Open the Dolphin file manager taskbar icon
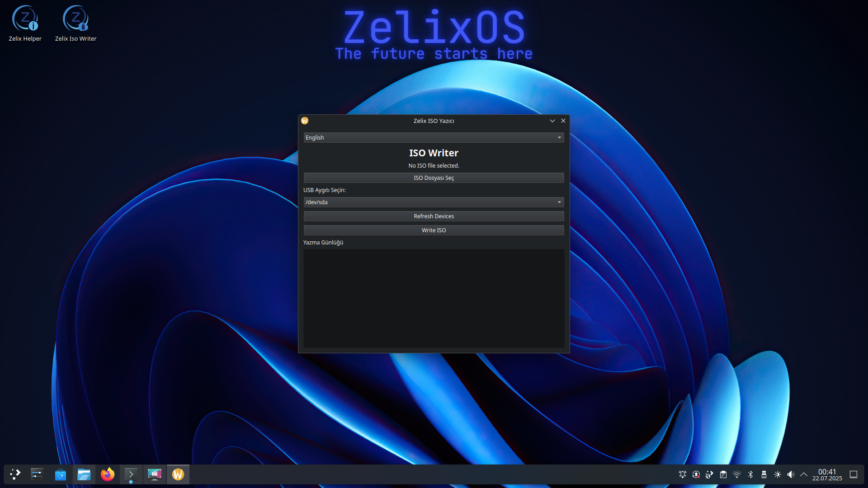This screenshot has height=488, width=868. [x=84, y=474]
